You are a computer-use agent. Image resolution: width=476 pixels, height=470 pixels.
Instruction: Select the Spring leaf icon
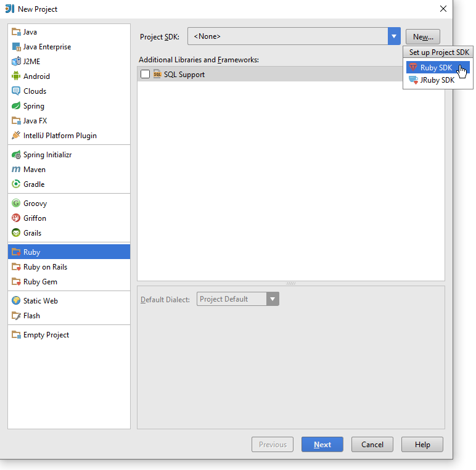(x=16, y=106)
